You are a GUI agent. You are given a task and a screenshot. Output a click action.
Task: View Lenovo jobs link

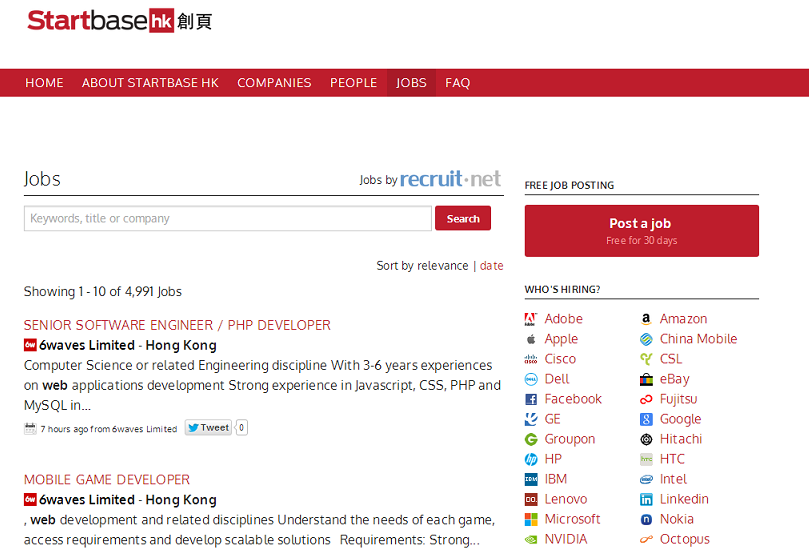tap(565, 499)
